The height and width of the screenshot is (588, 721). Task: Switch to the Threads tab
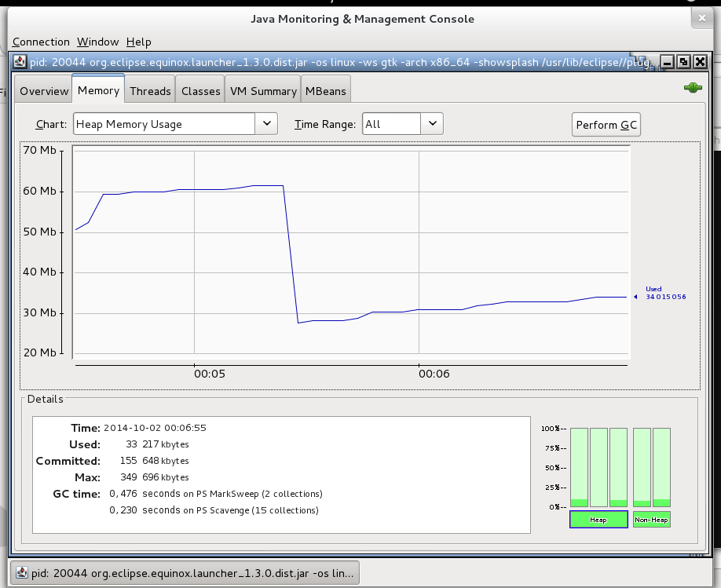click(x=150, y=91)
